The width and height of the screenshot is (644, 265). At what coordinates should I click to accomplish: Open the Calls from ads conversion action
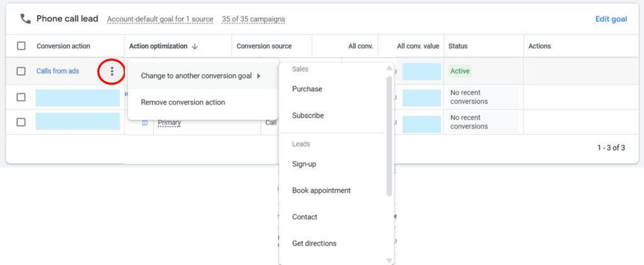tap(57, 71)
